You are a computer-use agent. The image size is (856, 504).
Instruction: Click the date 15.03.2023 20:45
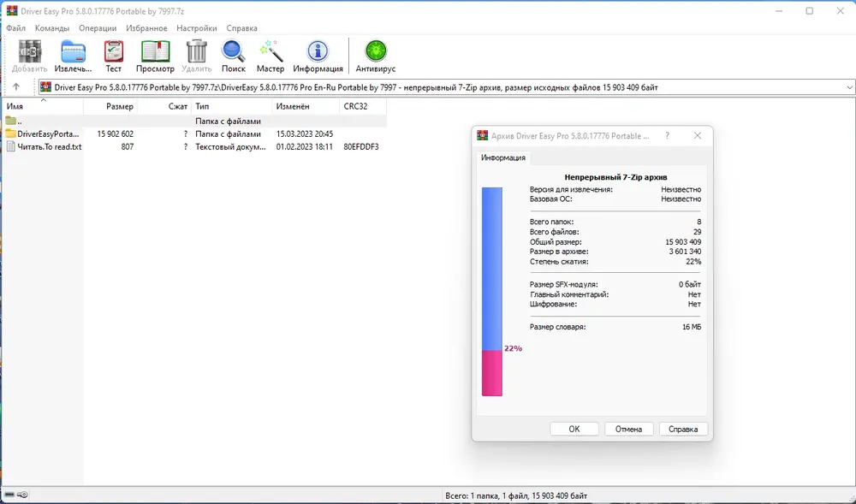pyautogui.click(x=305, y=133)
